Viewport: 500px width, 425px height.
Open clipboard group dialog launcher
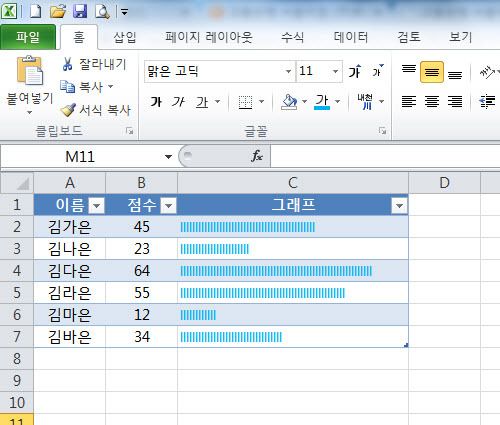(130, 131)
